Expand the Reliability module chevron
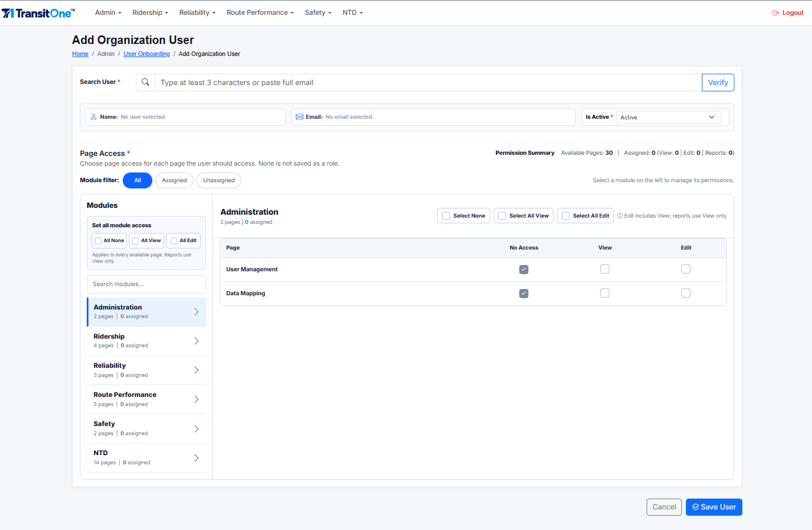 click(196, 370)
